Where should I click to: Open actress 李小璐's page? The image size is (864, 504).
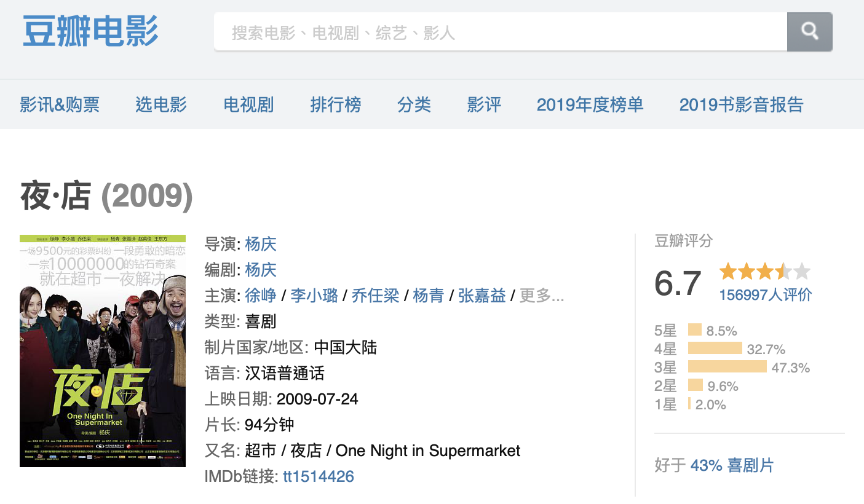[x=314, y=296]
